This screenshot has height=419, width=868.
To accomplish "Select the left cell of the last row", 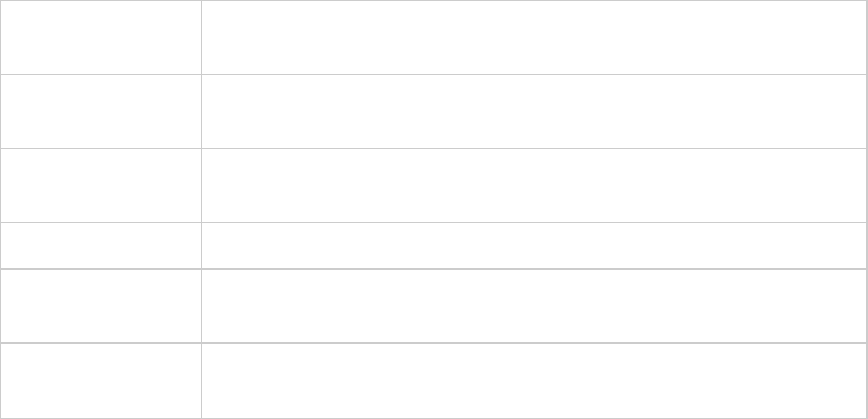I will click(x=101, y=379).
